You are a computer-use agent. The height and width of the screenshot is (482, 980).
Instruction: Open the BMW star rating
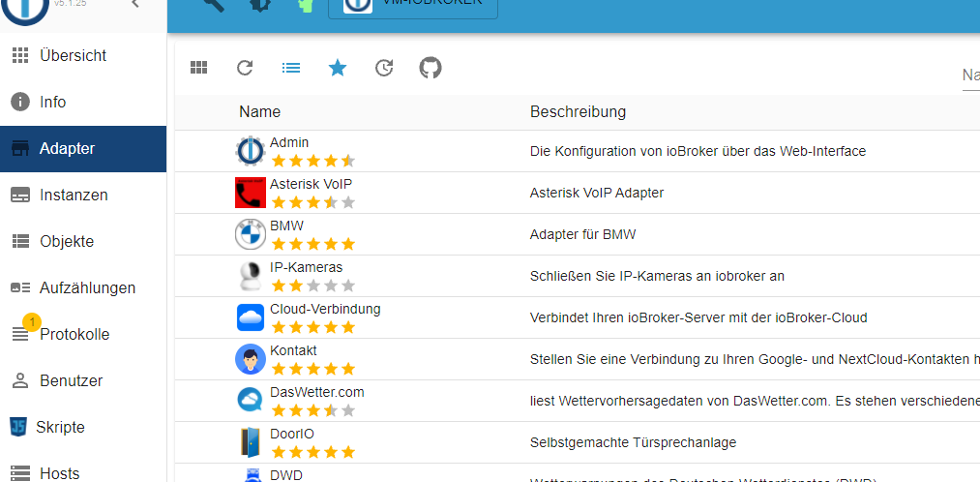coord(313,244)
